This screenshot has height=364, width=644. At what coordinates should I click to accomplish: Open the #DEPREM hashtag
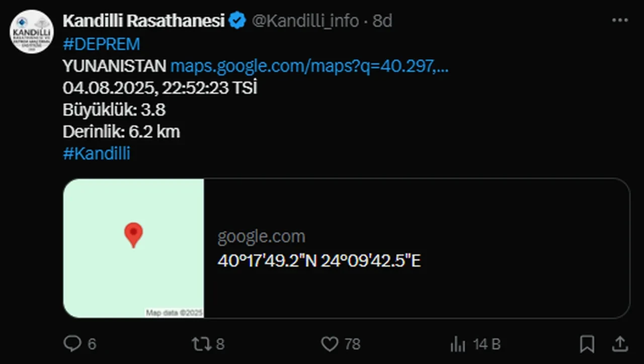pos(101,44)
